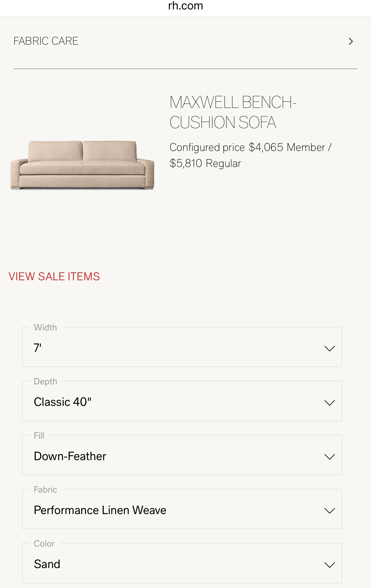
Task: Click the Fabric Care disclosure arrow
Action: click(x=351, y=41)
